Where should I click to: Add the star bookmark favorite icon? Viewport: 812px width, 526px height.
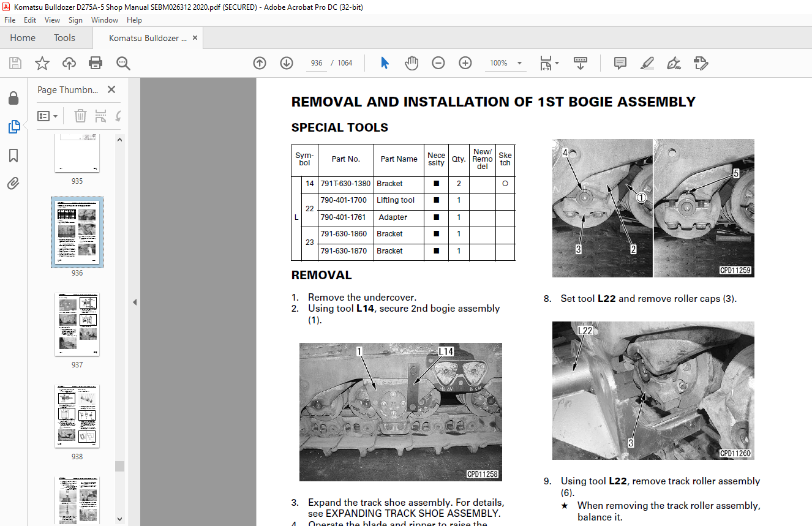click(42, 63)
